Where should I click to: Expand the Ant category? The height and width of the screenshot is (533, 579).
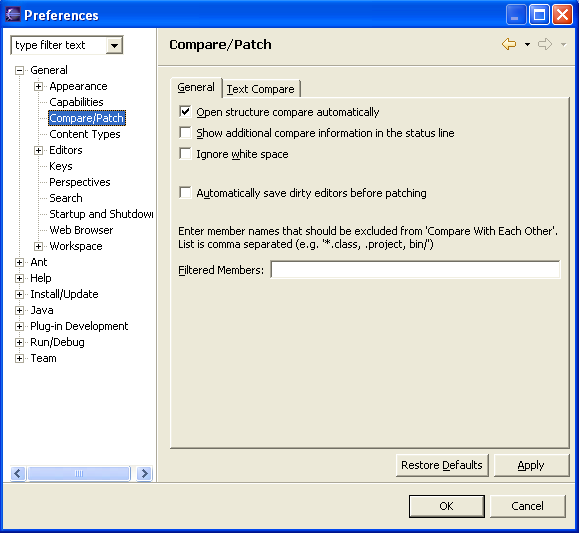(19, 262)
